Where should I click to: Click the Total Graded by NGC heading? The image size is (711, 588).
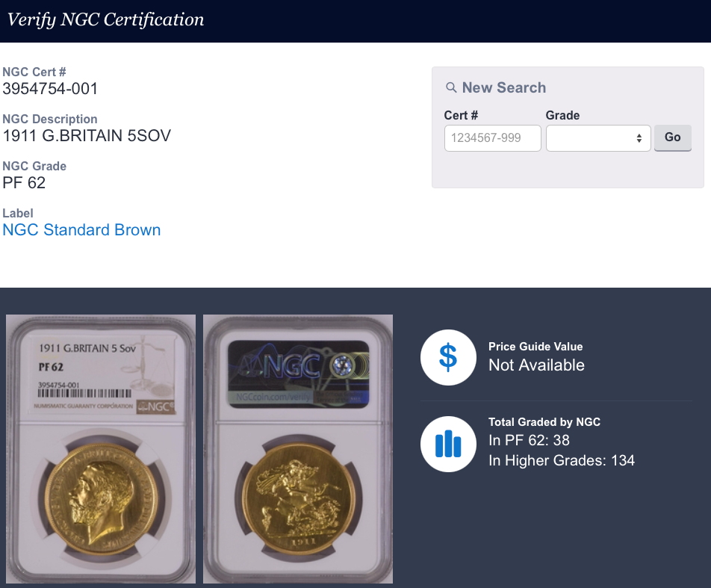(x=544, y=422)
